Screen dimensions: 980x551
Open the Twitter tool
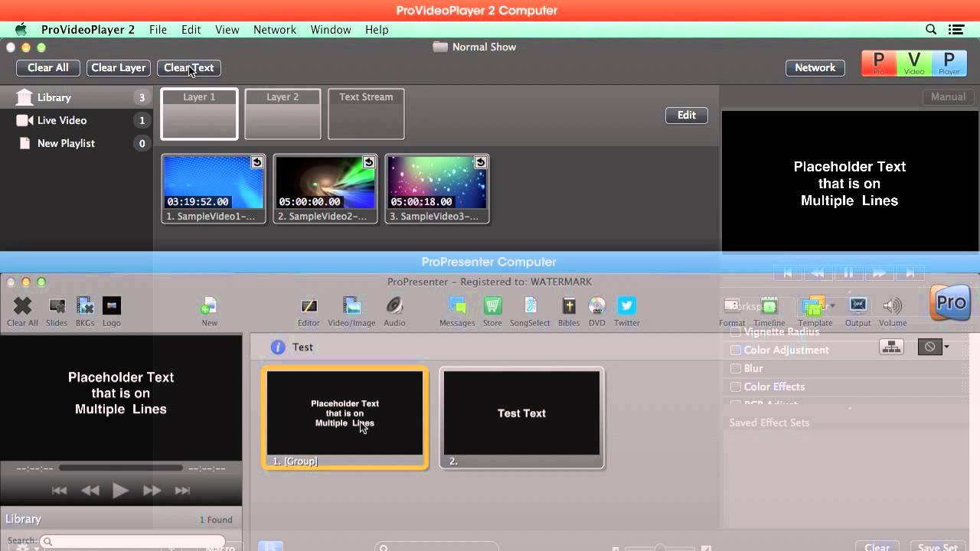pyautogui.click(x=626, y=306)
